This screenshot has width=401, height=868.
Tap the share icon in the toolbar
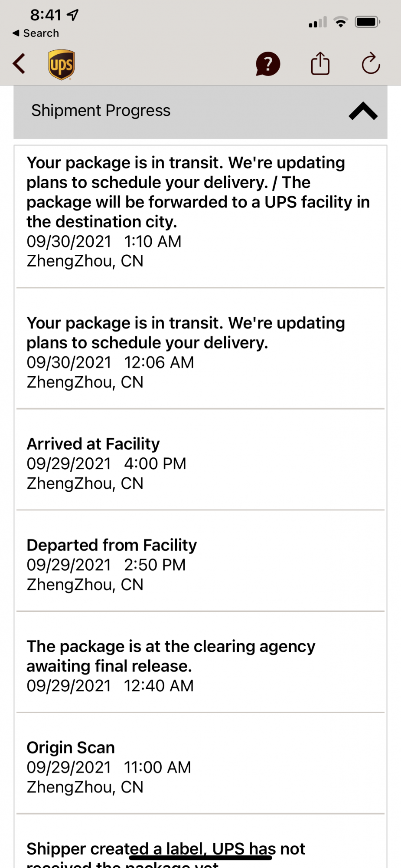pos(320,63)
